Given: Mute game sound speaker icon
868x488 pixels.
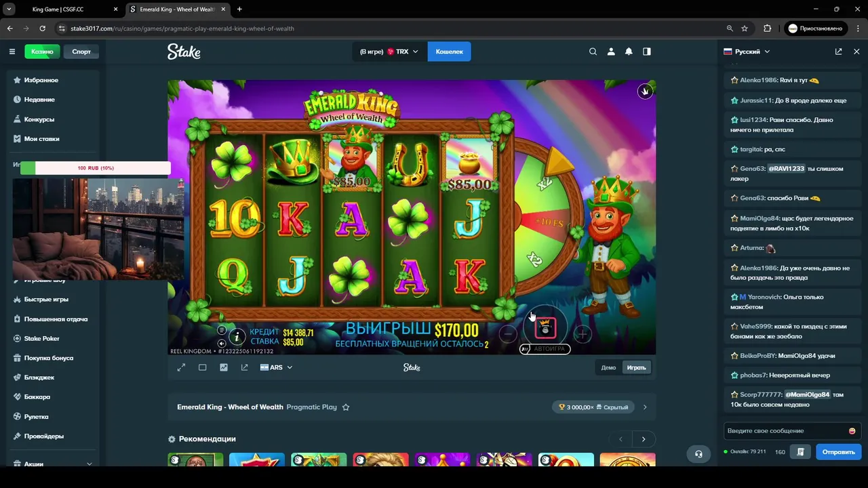Looking at the screenshot, I should pos(222,343).
